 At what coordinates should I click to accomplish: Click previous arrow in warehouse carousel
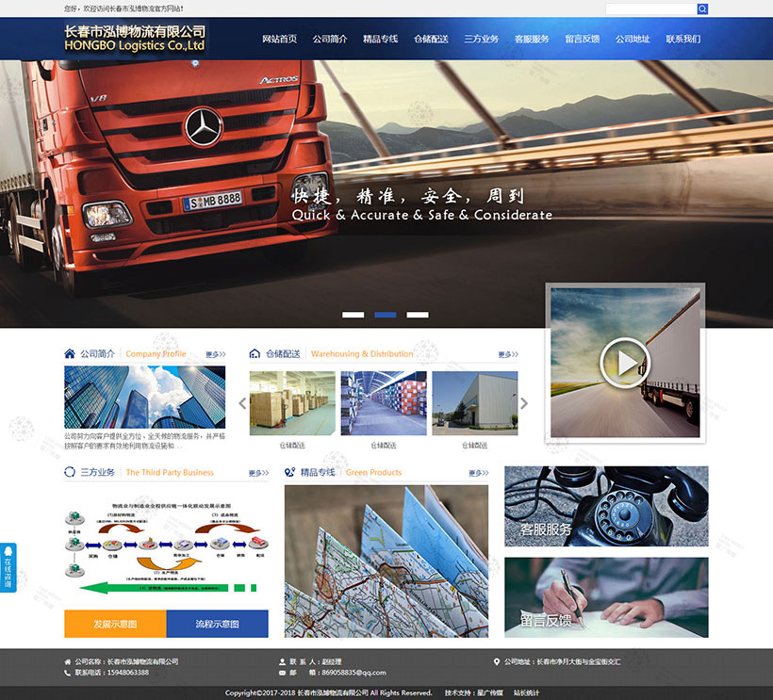click(242, 403)
